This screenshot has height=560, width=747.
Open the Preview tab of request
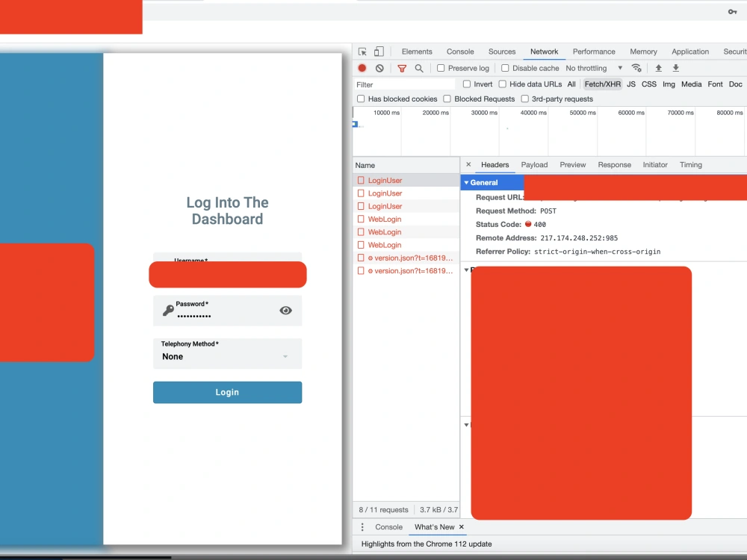[x=573, y=164]
